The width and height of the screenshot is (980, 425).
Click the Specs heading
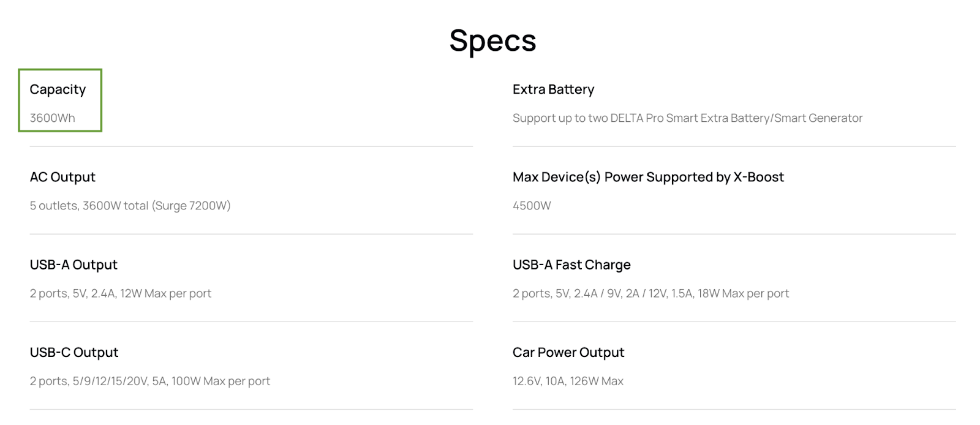[x=492, y=42]
